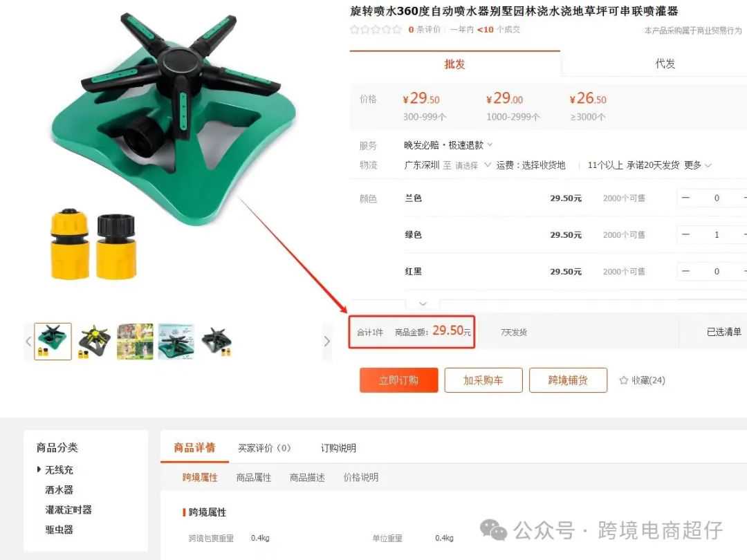This screenshot has height=560, width=747.
Task: Click the 跨境铺货 button
Action: [x=569, y=380]
